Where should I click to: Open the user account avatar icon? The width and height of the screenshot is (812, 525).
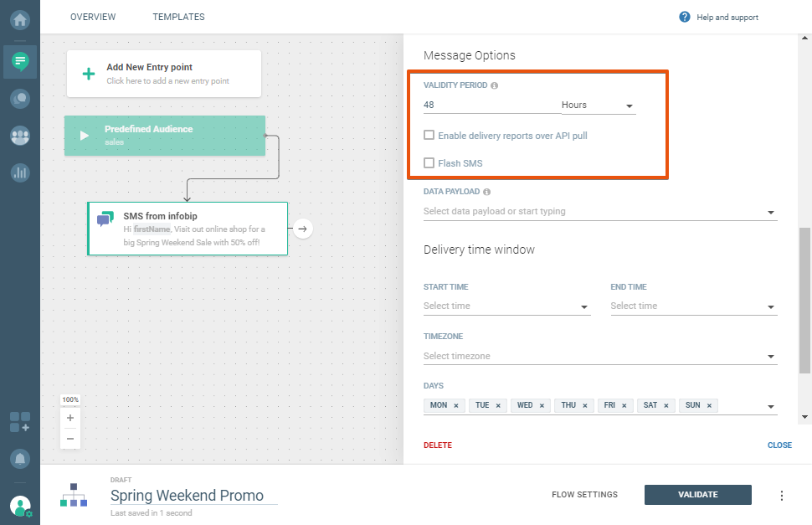coord(20,506)
